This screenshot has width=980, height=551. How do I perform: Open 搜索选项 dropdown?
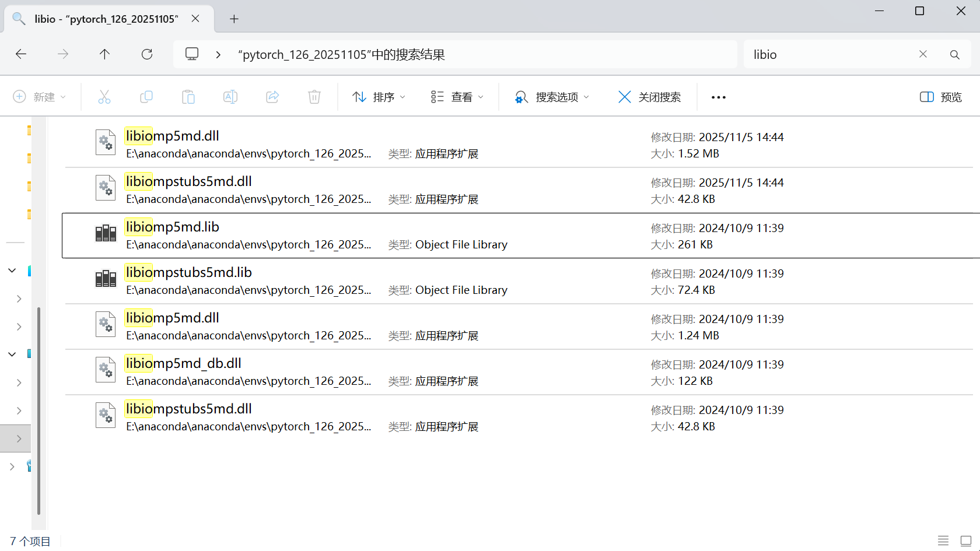tap(552, 97)
